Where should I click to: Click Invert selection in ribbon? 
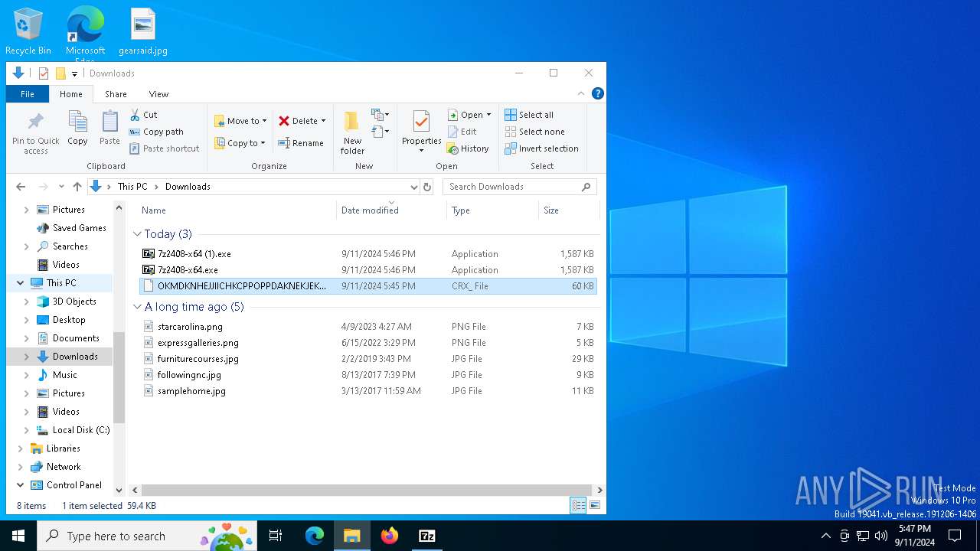[541, 148]
